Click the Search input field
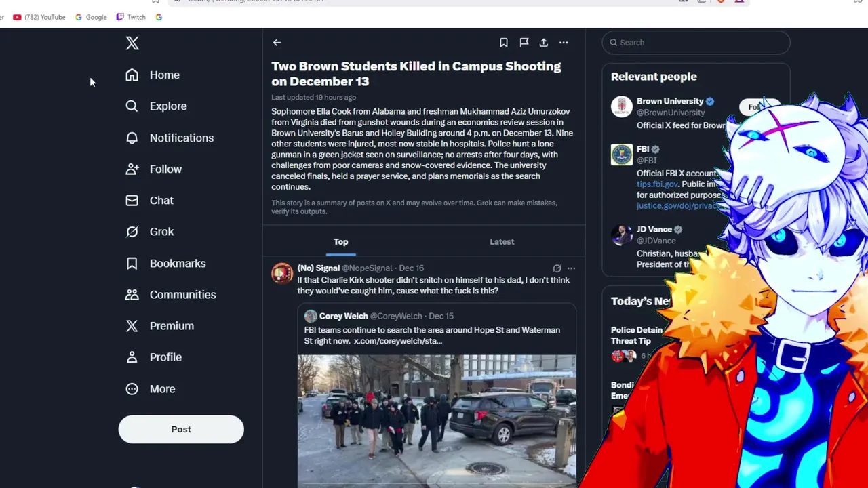 (x=696, y=43)
